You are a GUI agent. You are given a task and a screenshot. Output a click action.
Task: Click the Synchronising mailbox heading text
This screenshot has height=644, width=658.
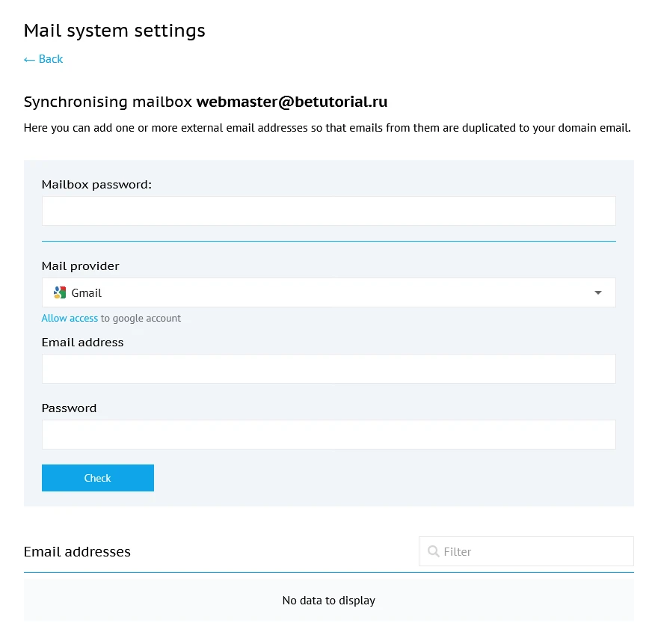click(109, 102)
